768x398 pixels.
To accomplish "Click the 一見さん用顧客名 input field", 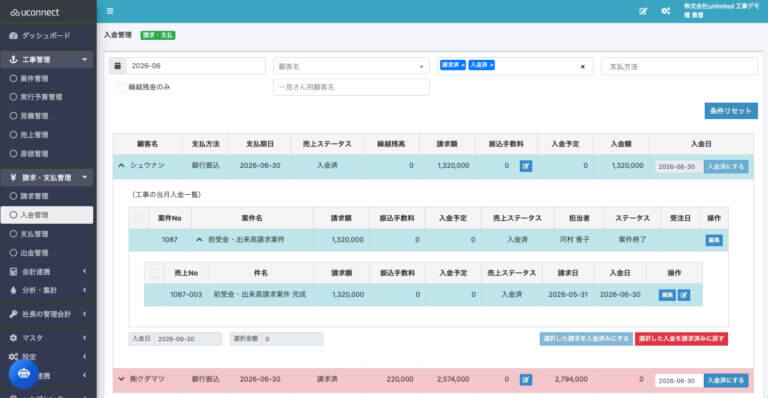I will point(351,87).
